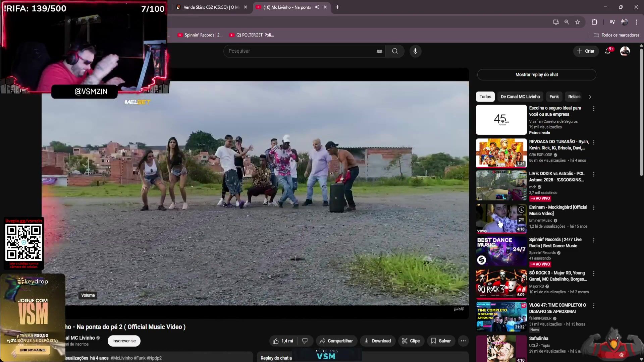Open options for VLOG 47 video

(594, 306)
